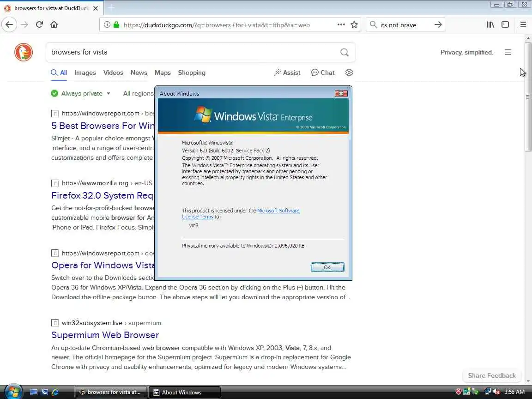532x399 pixels.
Task: Show site information icon in address bar
Action: point(107,24)
